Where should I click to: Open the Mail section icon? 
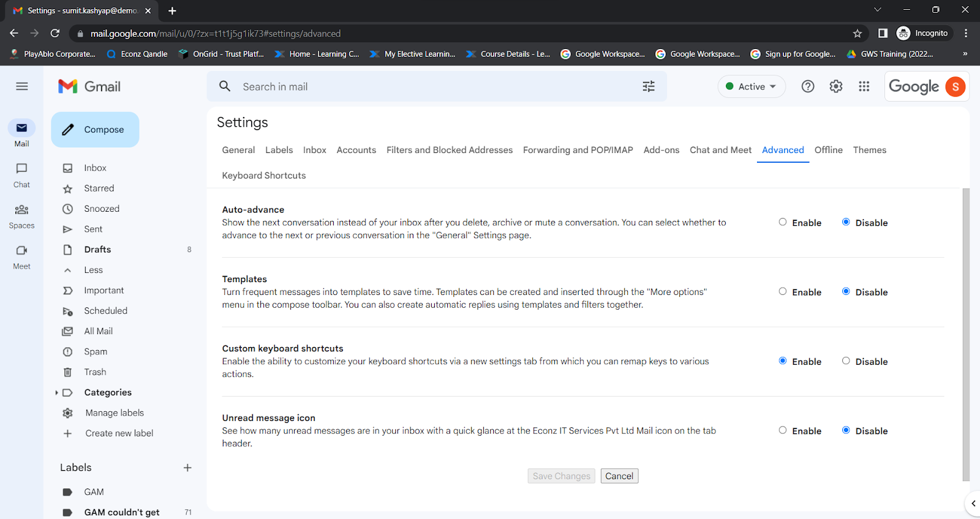pyautogui.click(x=21, y=128)
